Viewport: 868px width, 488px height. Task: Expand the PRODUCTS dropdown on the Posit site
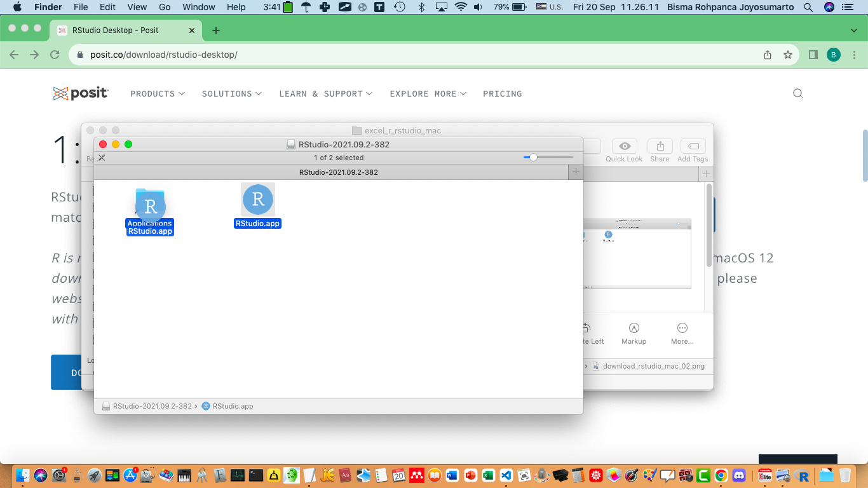158,93
